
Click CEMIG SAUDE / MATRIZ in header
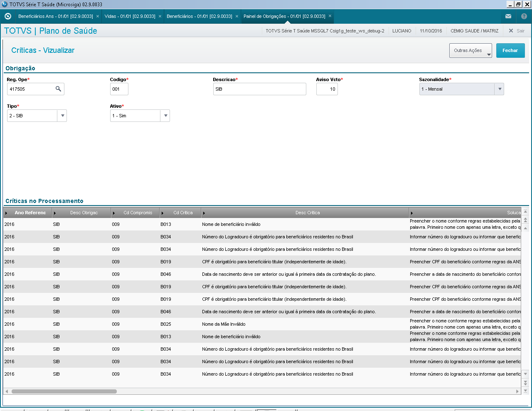tap(475, 31)
